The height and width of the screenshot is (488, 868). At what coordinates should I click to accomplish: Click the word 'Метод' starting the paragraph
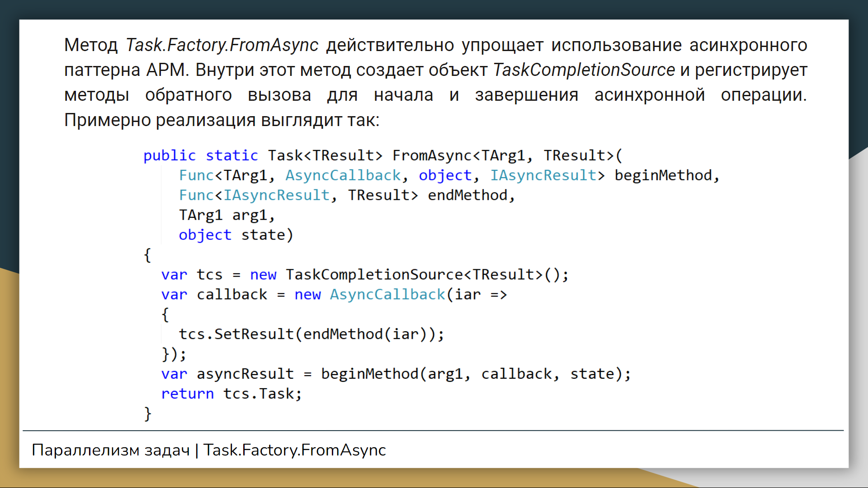coord(90,45)
